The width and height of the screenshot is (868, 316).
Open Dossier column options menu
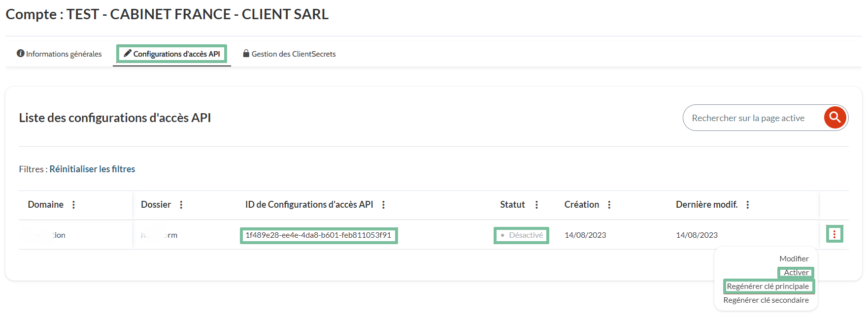(181, 205)
